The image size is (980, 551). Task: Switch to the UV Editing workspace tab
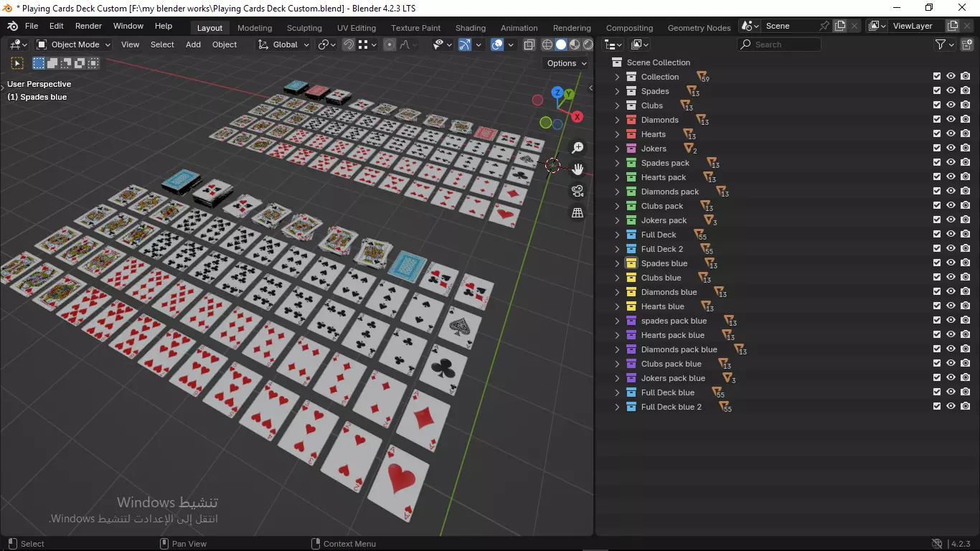pos(357,28)
